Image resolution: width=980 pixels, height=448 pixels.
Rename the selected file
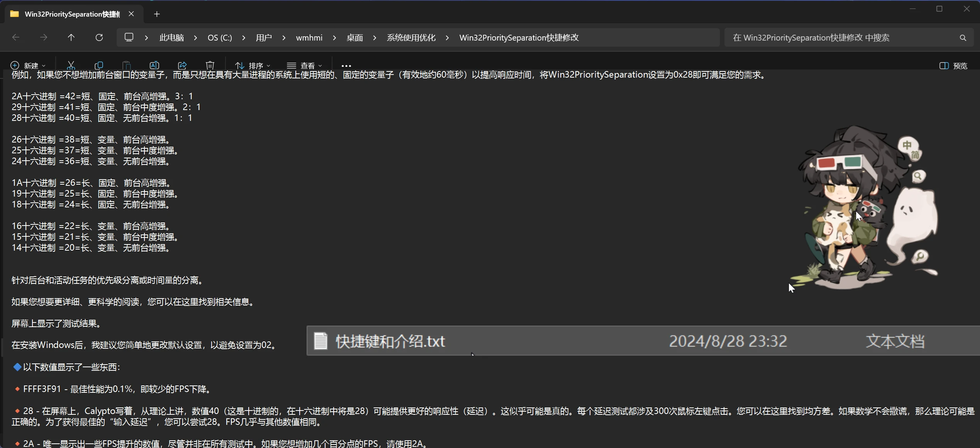tap(155, 65)
